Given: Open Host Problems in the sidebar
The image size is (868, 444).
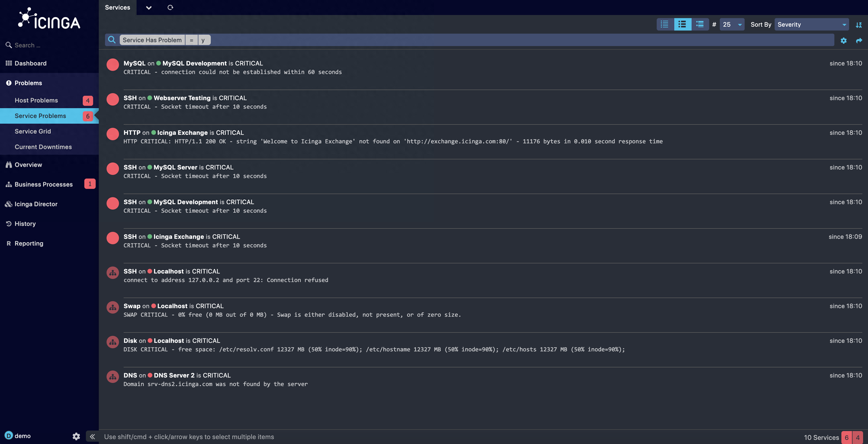Looking at the screenshot, I should coord(36,100).
